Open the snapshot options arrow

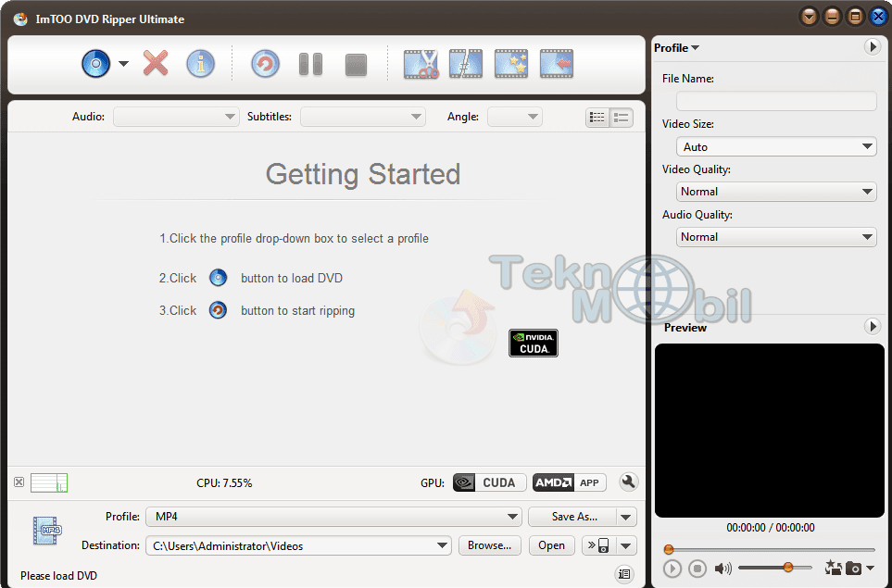(x=870, y=569)
